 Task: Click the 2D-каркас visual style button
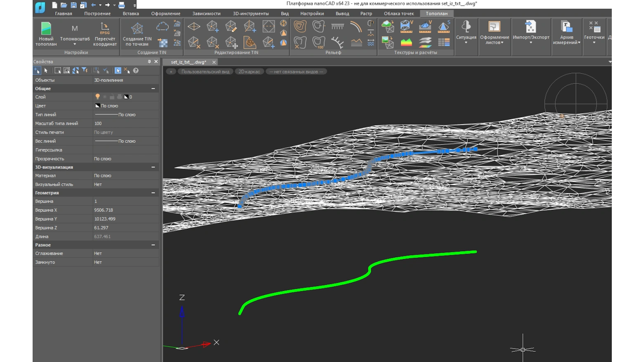[249, 72]
